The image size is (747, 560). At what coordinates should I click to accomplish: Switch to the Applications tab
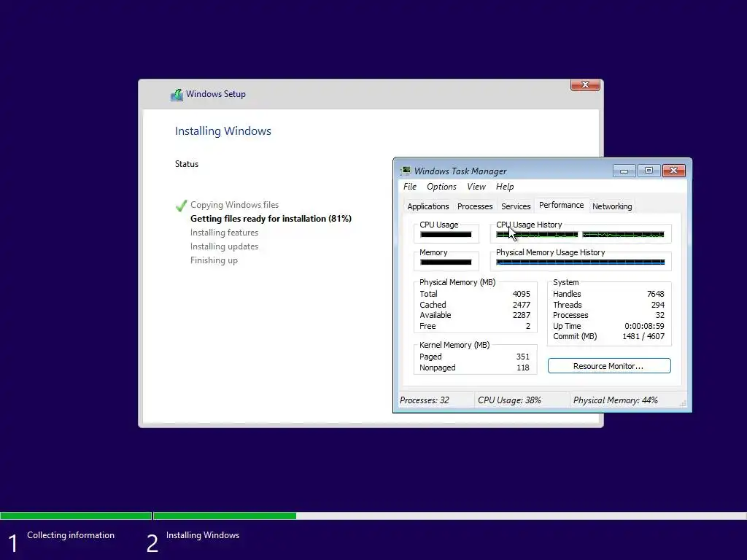click(x=427, y=206)
